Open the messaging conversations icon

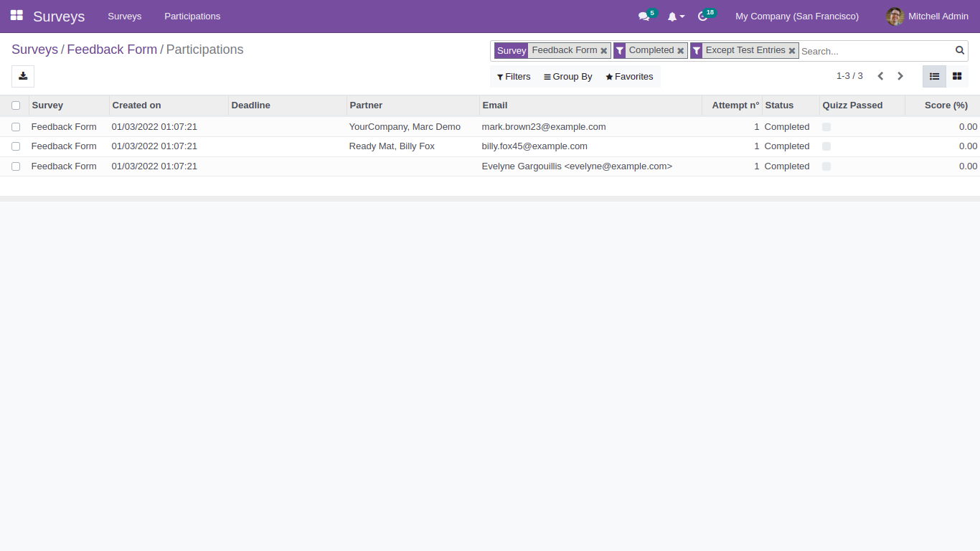click(x=643, y=16)
